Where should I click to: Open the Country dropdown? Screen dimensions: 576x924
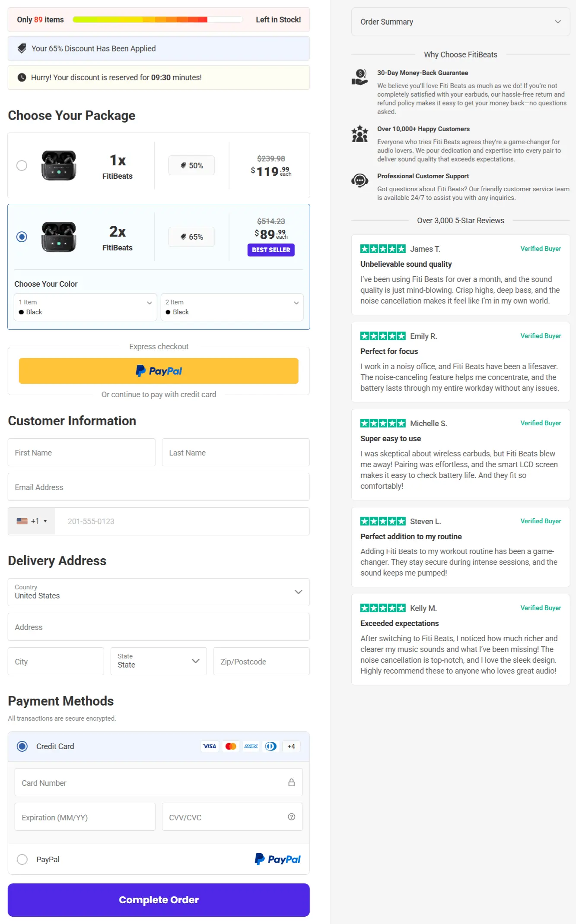159,592
